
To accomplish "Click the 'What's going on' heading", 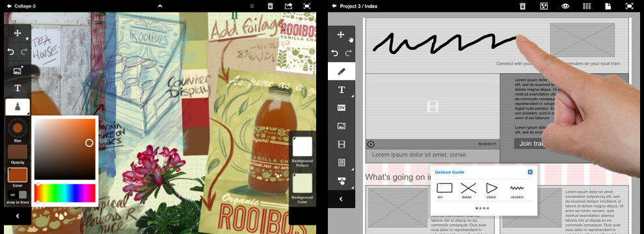I will pos(397,177).
